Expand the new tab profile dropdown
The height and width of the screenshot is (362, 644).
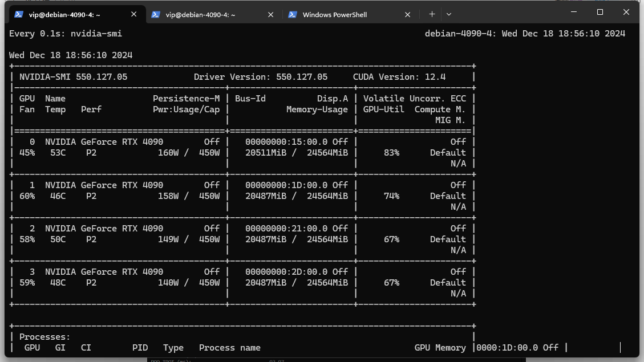(449, 14)
